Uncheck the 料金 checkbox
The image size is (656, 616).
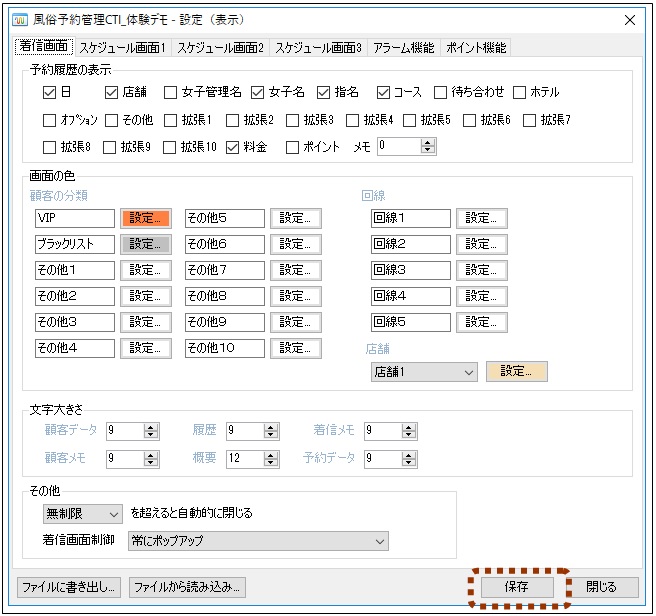tap(233, 147)
